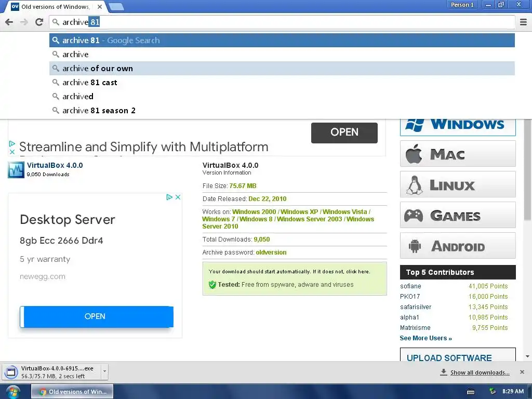Click the 9,050 total downloads value

262,240
